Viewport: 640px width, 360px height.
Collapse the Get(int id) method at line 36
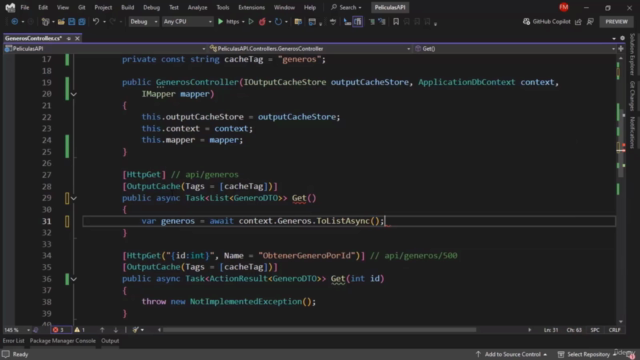[x=73, y=279]
